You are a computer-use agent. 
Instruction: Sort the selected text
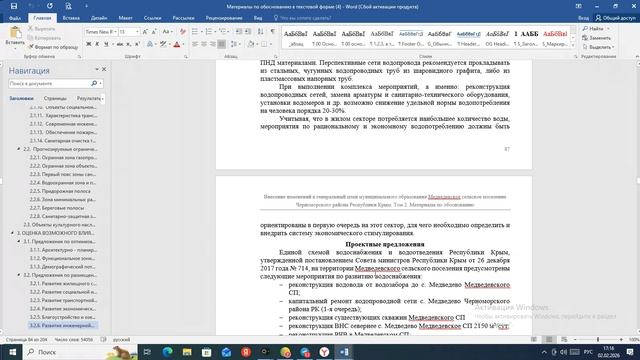(x=260, y=31)
